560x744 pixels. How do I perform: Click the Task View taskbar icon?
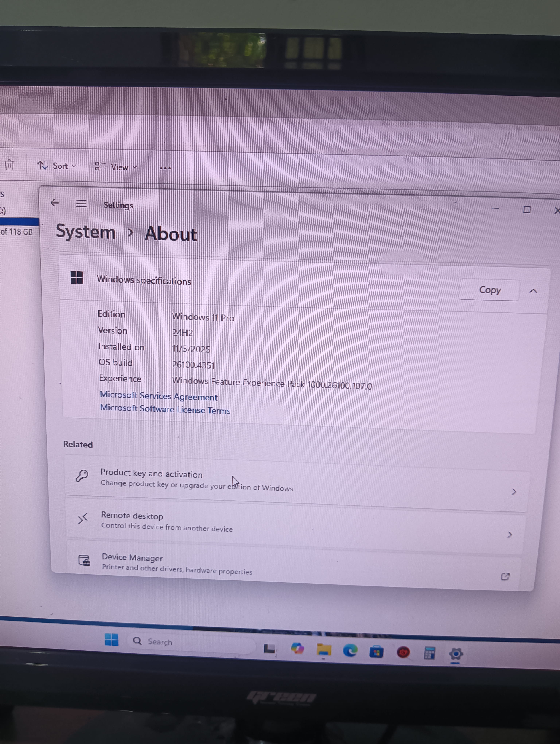[270, 648]
